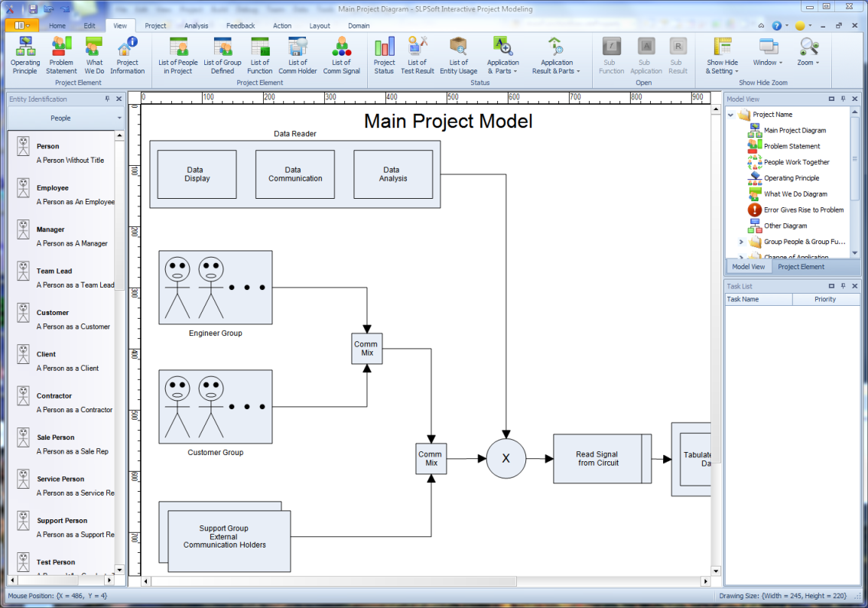Click the help question mark icon
868x608 pixels.
pos(777,25)
